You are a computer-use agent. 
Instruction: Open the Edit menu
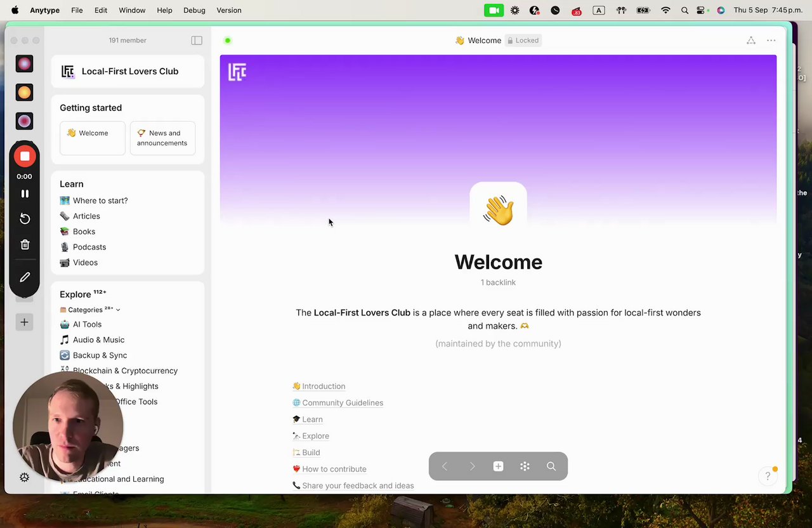(x=101, y=10)
